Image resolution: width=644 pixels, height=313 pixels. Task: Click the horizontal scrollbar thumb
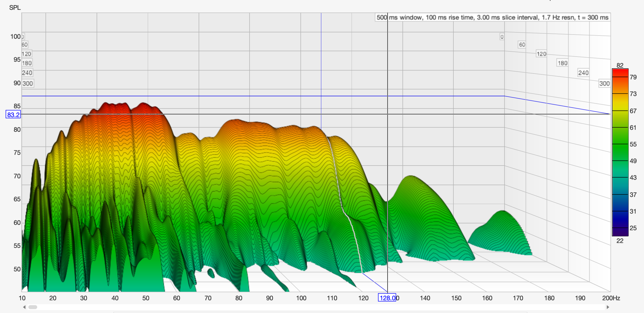pos(33,307)
